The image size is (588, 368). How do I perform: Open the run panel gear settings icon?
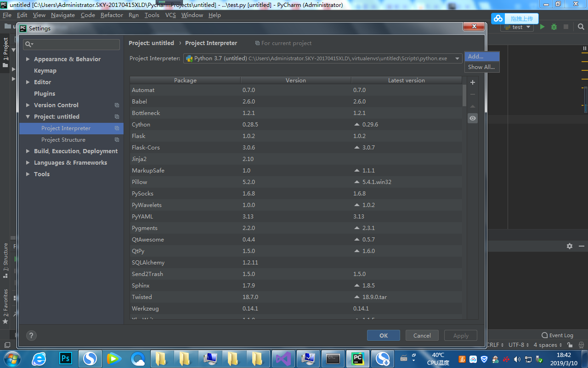570,246
